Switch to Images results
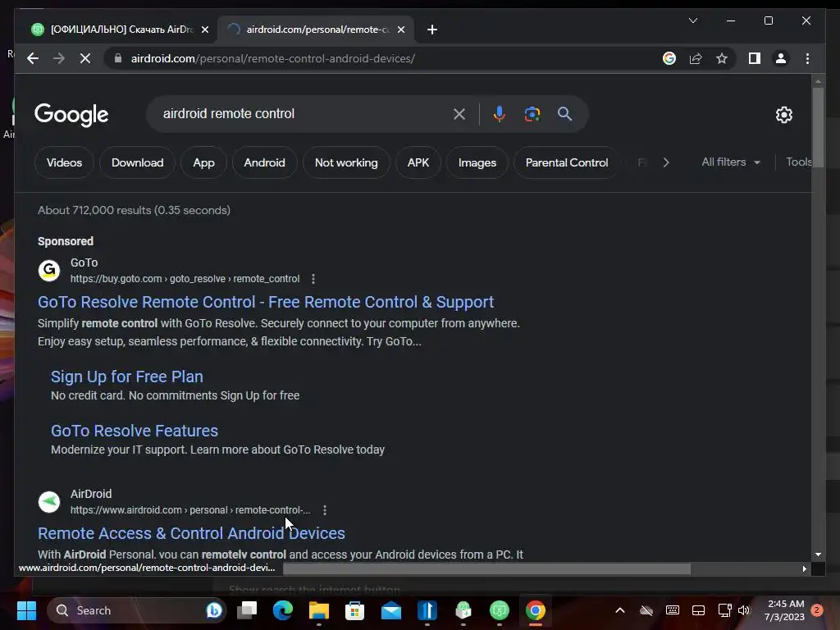This screenshot has width=840, height=630. tap(477, 162)
